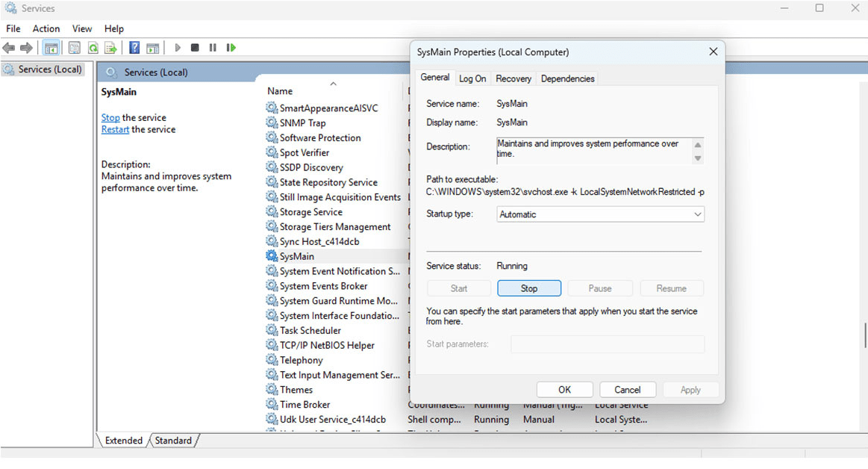This screenshot has width=868, height=469.
Task: Click the Start Service play icon
Action: 178,48
